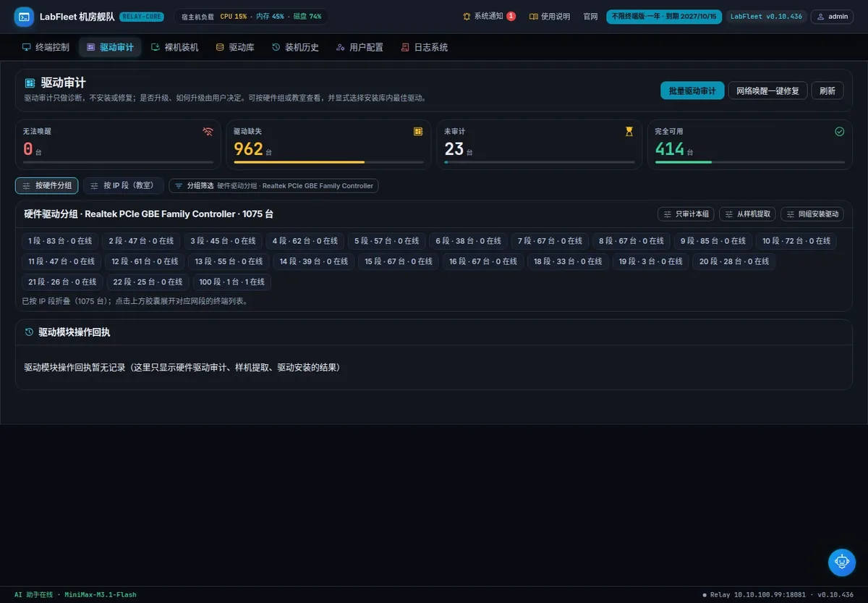The height and width of the screenshot is (603, 868).
Task: Click the 刷新 button
Action: (827, 90)
